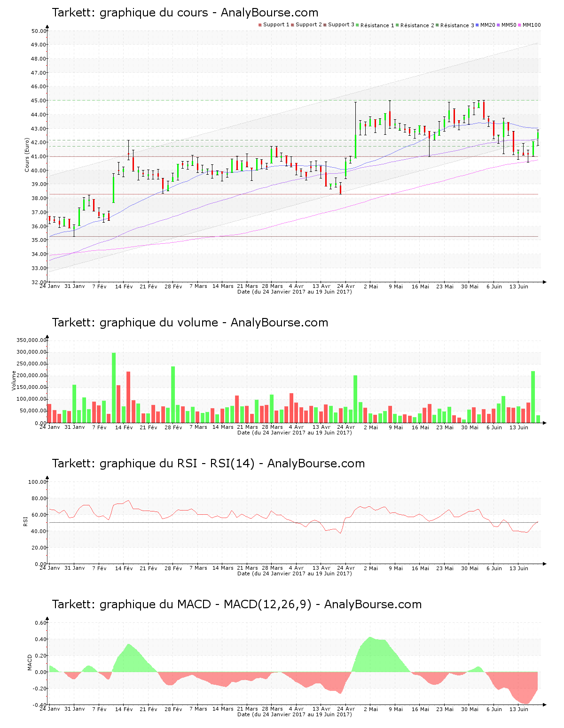Click the 'graphique du RSI - RSI(14)' title

[x=208, y=464]
